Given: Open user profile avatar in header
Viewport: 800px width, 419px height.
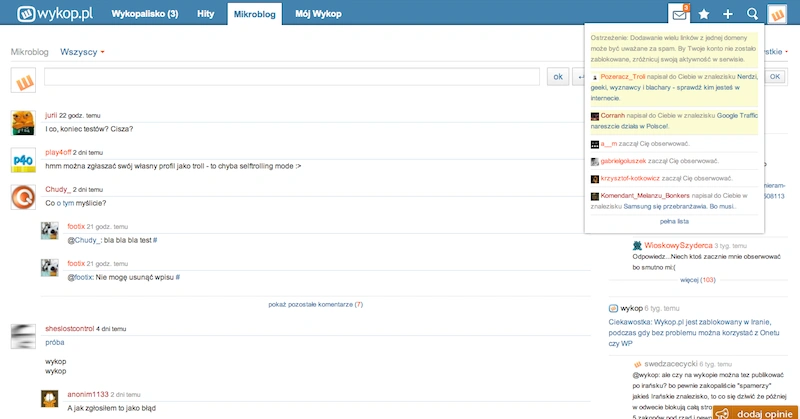Looking at the screenshot, I should 777,14.
